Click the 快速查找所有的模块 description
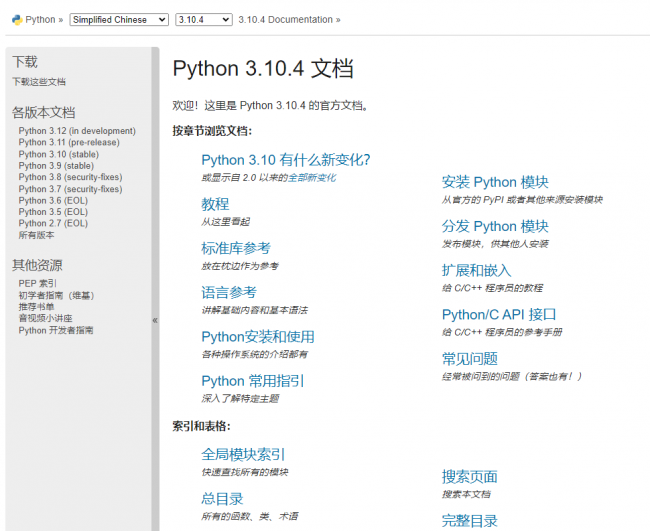Image resolution: width=650 pixels, height=531 pixels. 245,473
